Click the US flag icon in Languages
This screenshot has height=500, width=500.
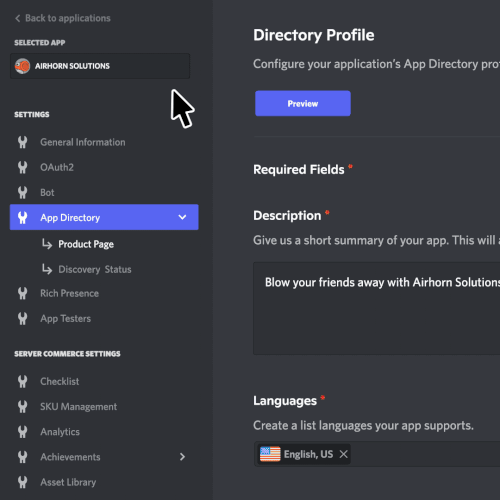pyautogui.click(x=270, y=454)
